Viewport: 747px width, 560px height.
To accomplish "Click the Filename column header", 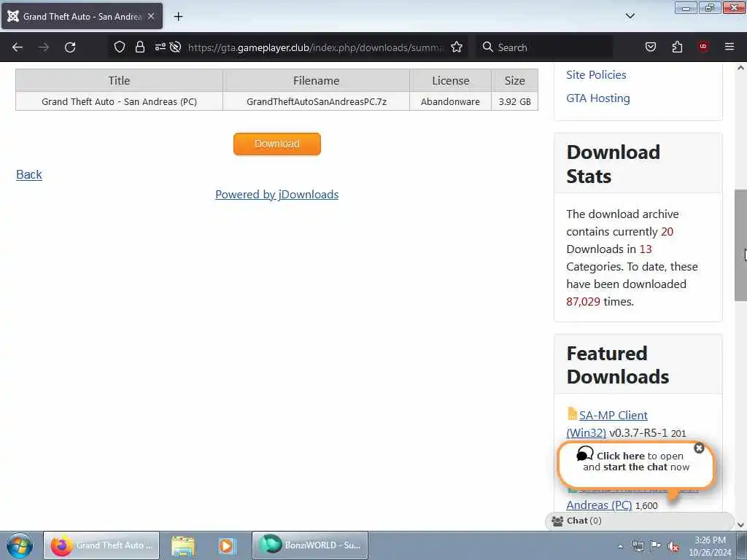I will click(x=316, y=80).
